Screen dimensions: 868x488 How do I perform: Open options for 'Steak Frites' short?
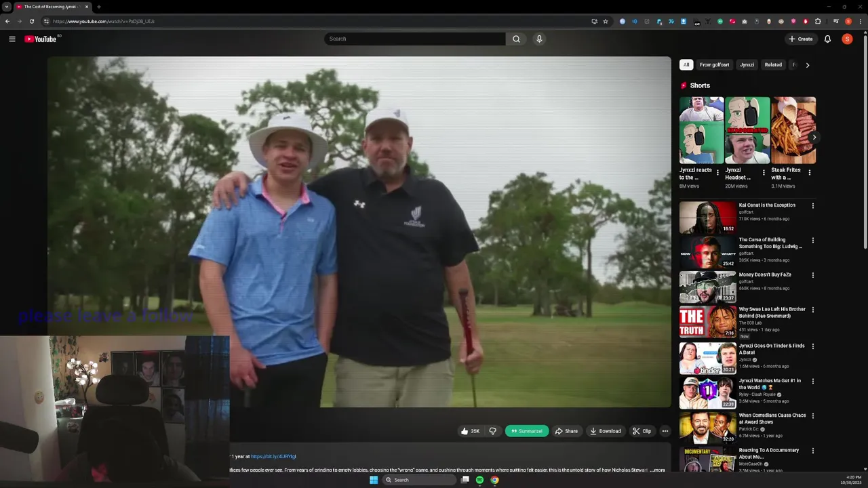coord(809,173)
